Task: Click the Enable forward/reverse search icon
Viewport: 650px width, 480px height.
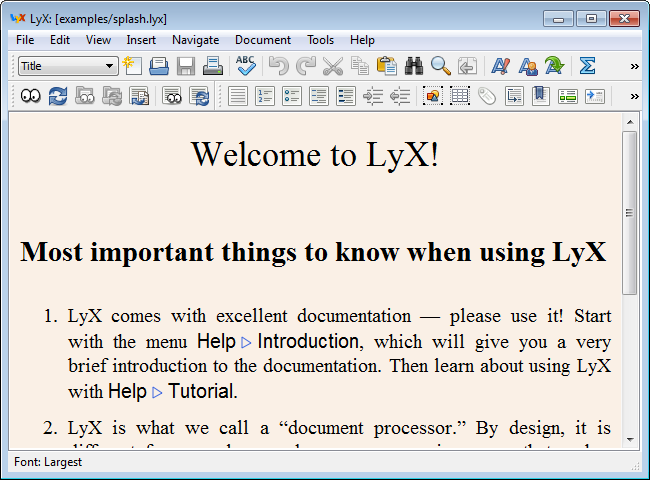Action: pyautogui.click(x=139, y=96)
